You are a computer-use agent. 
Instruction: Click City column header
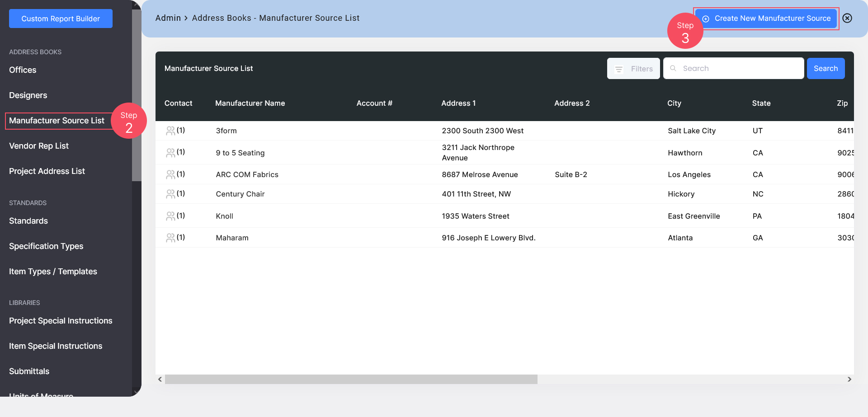point(674,103)
